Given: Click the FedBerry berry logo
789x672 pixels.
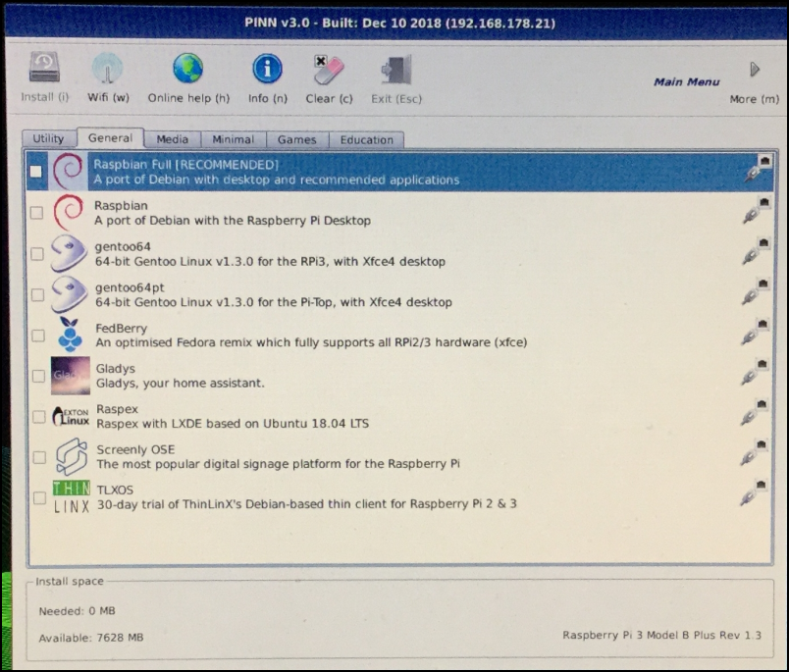Looking at the screenshot, I should pyautogui.click(x=70, y=334).
